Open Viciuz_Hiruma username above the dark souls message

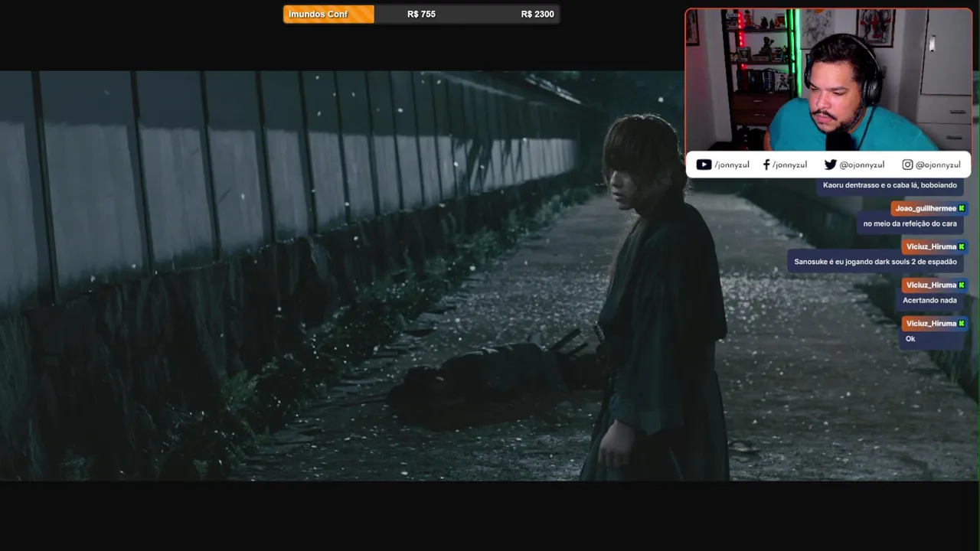coord(932,246)
